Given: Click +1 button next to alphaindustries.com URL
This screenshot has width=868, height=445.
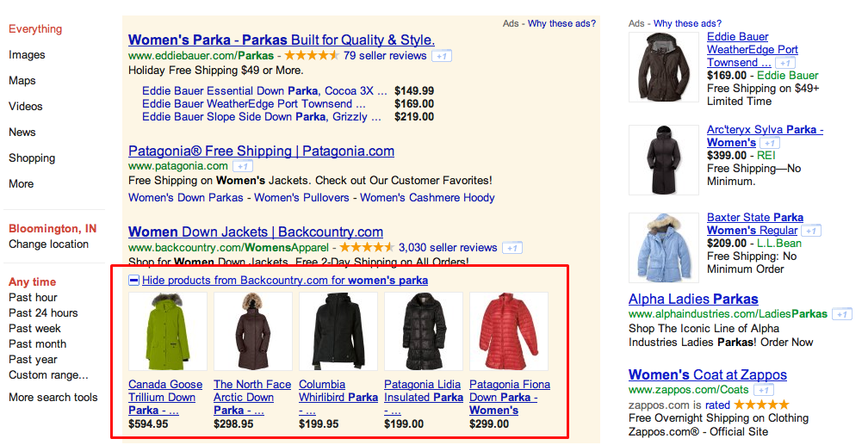Looking at the screenshot, I should point(842,314).
